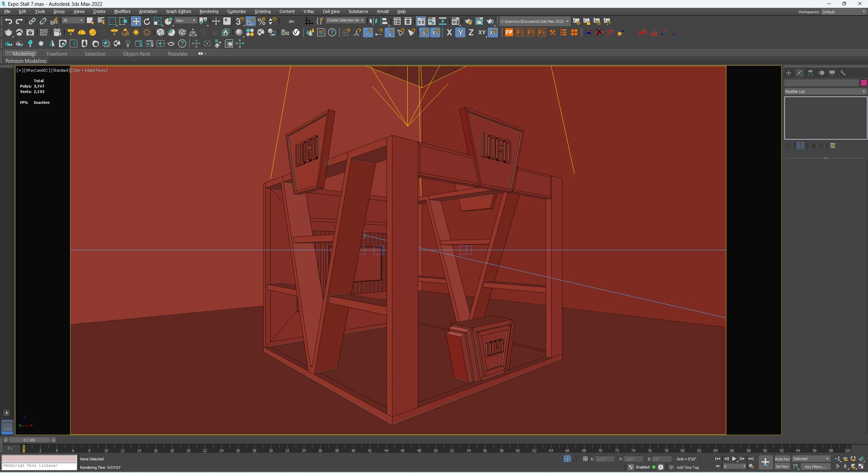The width and height of the screenshot is (868, 473).
Task: Select the Select and Link tool
Action: [32, 21]
